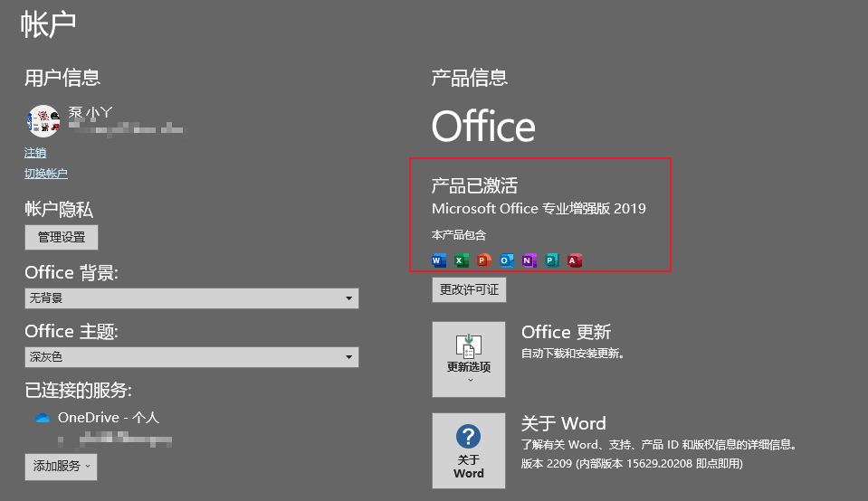Viewport: 868px width, 501px height.
Task: Click the 已连接的服务 heading
Action: coord(78,391)
